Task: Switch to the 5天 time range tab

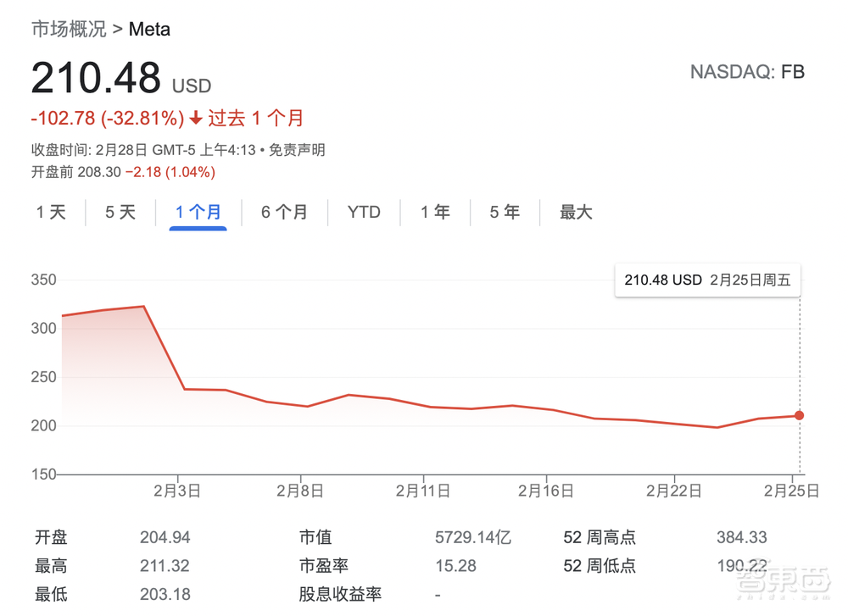Action: (120, 212)
